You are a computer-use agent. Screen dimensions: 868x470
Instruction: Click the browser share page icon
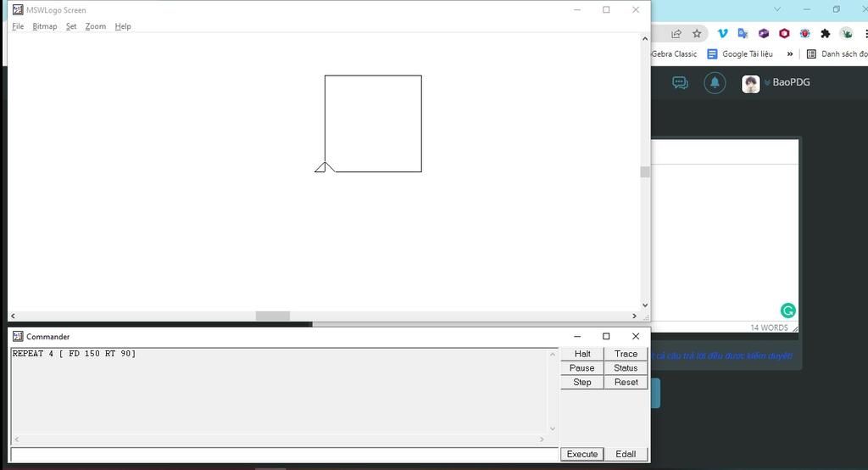pos(676,34)
